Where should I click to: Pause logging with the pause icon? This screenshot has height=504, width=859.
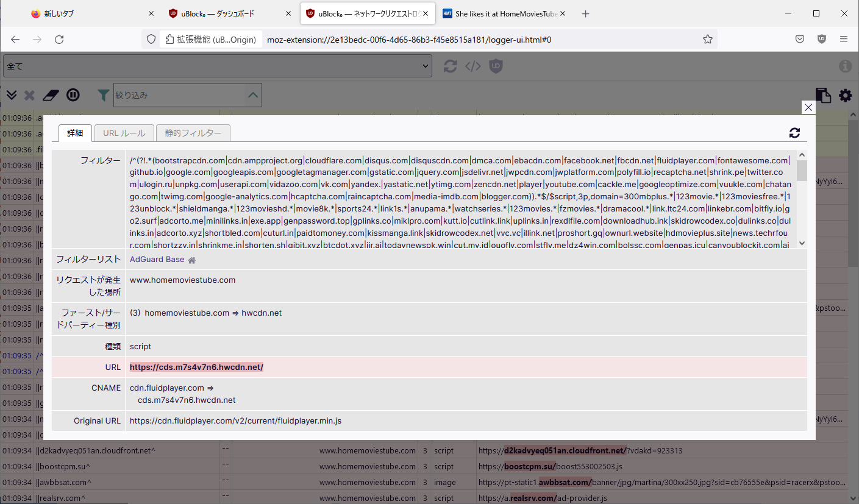click(73, 95)
